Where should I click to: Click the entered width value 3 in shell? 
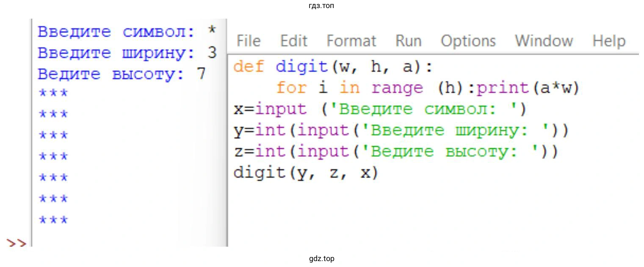point(212,53)
